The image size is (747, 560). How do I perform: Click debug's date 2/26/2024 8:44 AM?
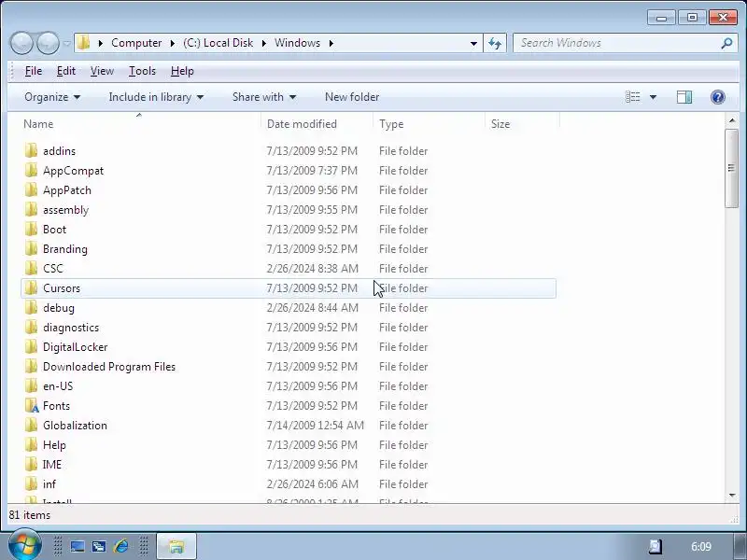pyautogui.click(x=313, y=308)
